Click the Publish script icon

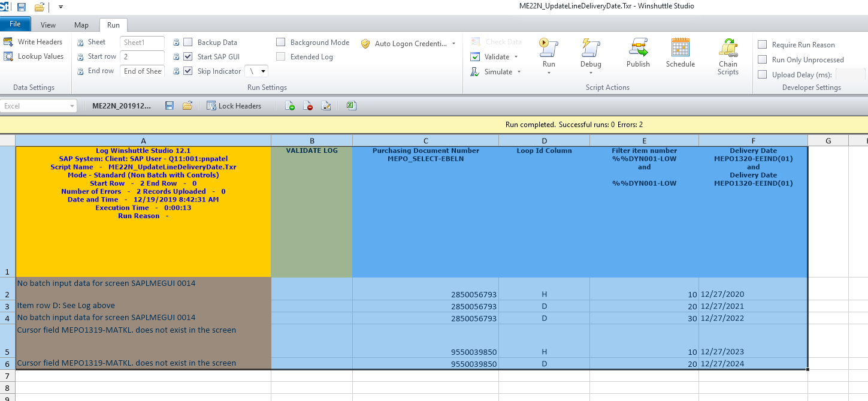coord(638,48)
